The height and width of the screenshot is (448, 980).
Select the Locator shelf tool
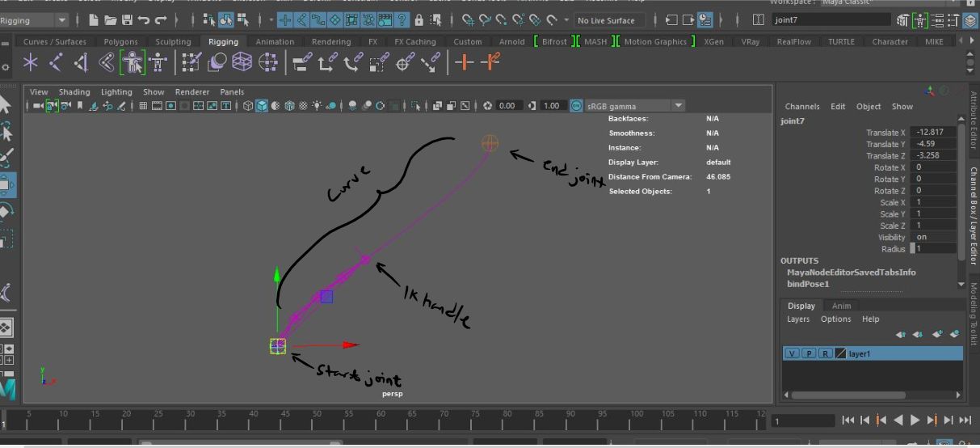pyautogui.click(x=31, y=61)
